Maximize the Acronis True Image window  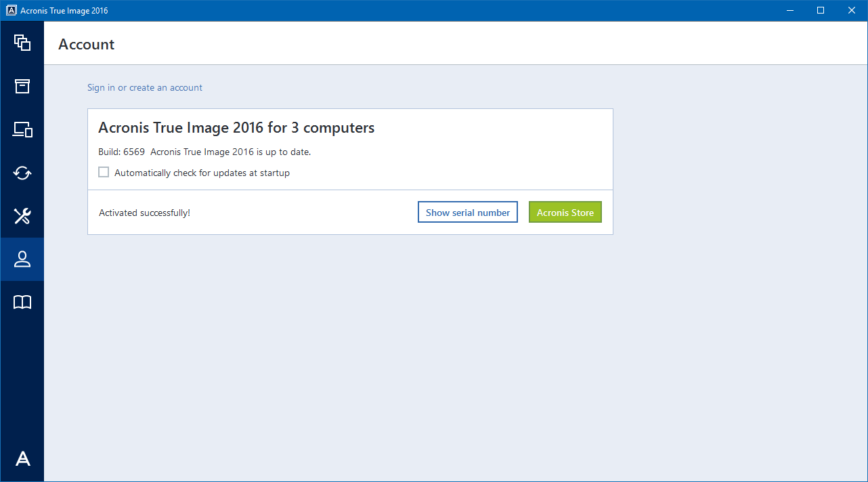[x=821, y=11]
